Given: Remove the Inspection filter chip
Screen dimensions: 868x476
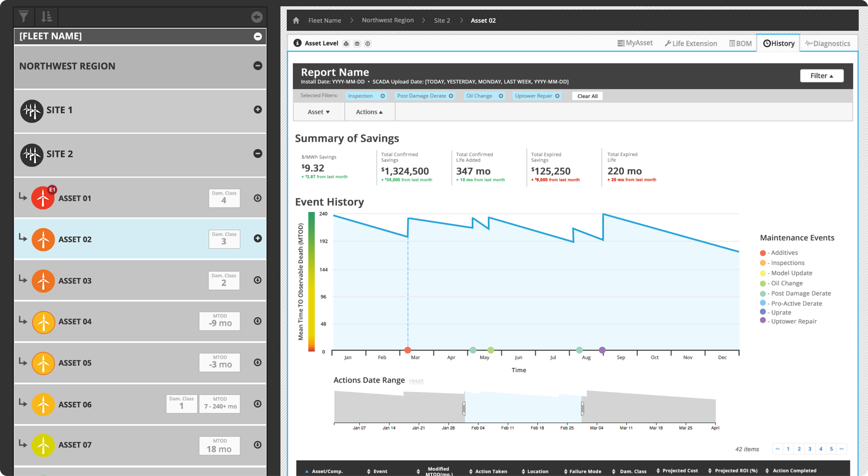Looking at the screenshot, I should pyautogui.click(x=382, y=96).
